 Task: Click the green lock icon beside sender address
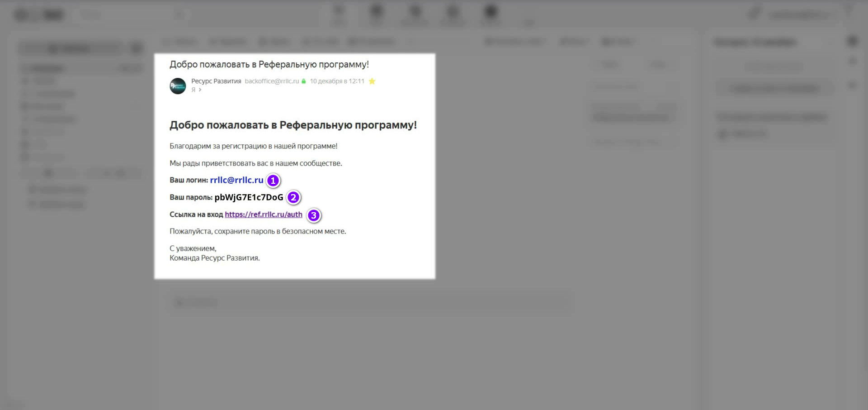304,81
